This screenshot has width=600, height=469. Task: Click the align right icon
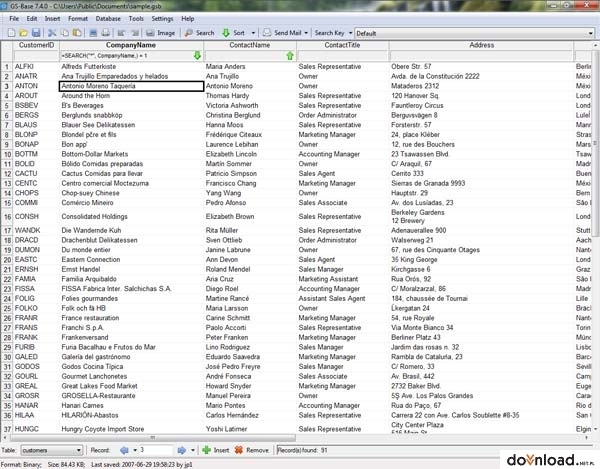[x=135, y=33]
